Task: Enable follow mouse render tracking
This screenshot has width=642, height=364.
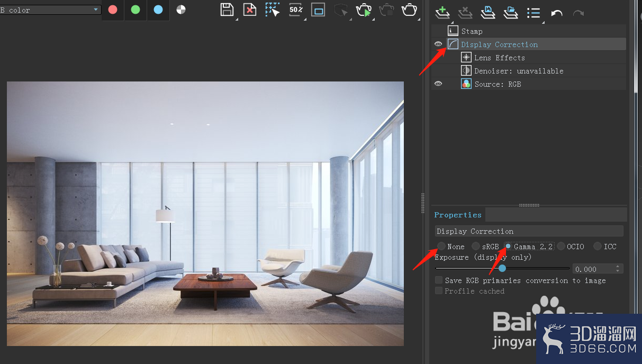Action: (273, 10)
